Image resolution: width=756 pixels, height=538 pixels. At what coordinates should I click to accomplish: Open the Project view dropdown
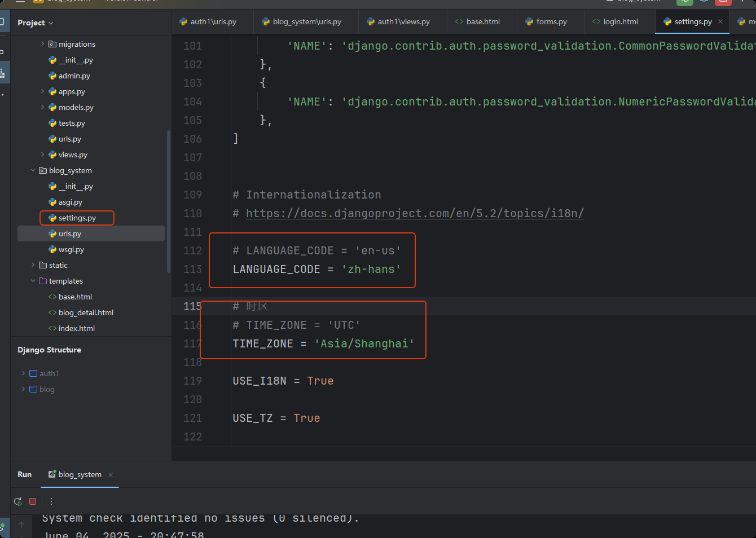(x=36, y=23)
